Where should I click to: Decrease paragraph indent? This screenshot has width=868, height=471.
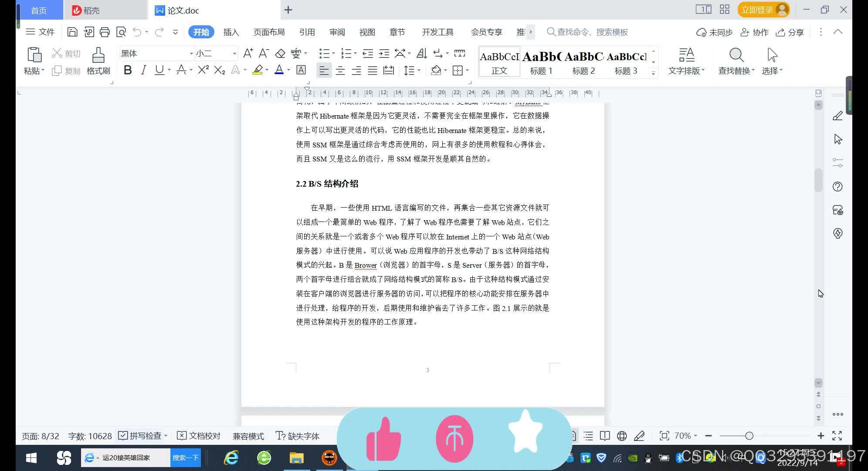(x=368, y=53)
